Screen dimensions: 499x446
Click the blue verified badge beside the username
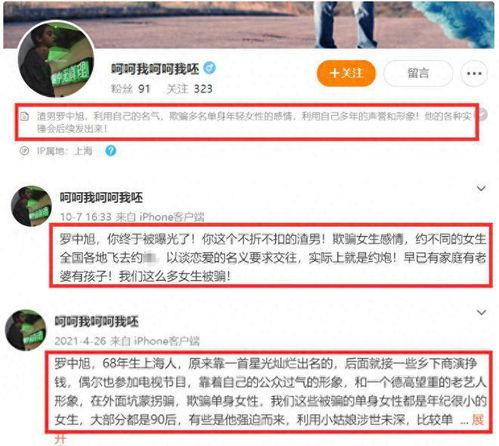[210, 68]
